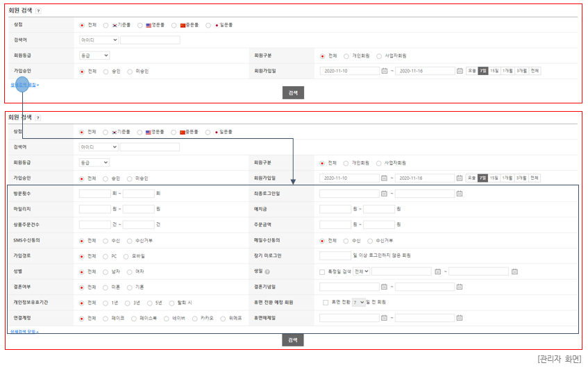
Task: Click 15일 date range button in collapsed panel
Action: point(494,71)
